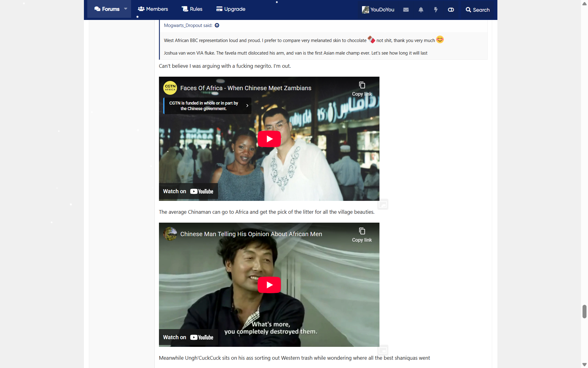The height and width of the screenshot is (368, 588).
Task: Toggle the dark mode style switch
Action: pyautogui.click(x=451, y=10)
